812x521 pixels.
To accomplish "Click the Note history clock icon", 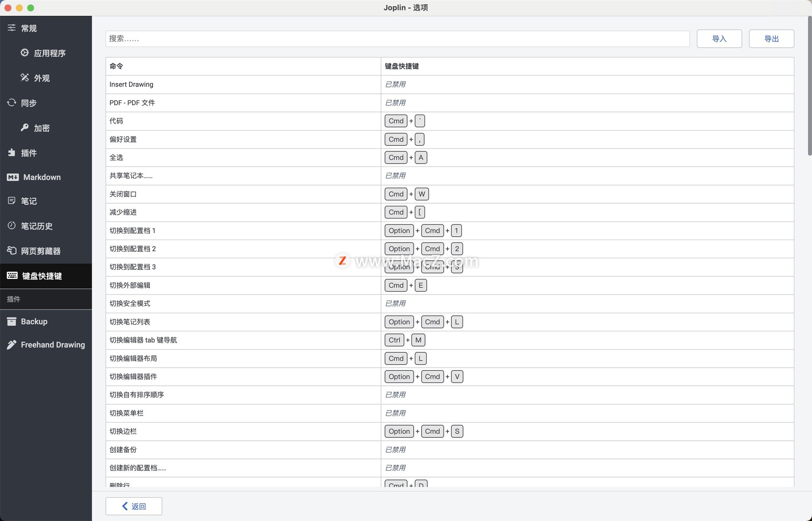I will [x=11, y=226].
